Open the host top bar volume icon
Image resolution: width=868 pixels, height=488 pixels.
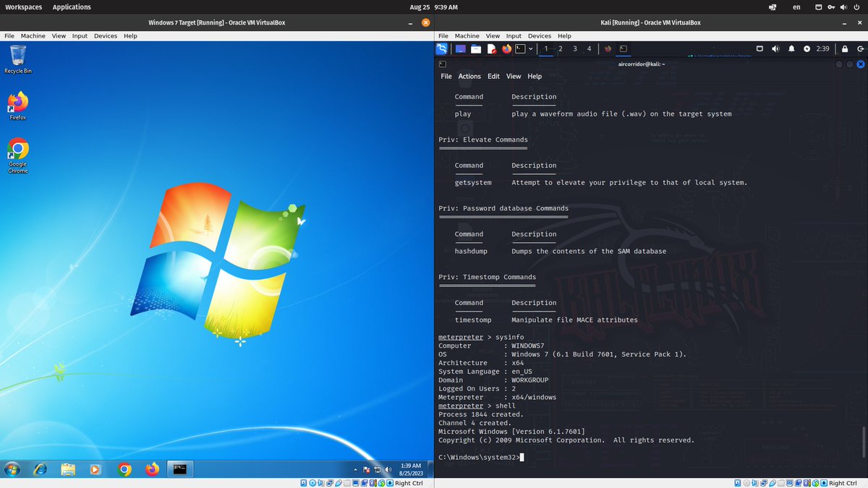842,7
